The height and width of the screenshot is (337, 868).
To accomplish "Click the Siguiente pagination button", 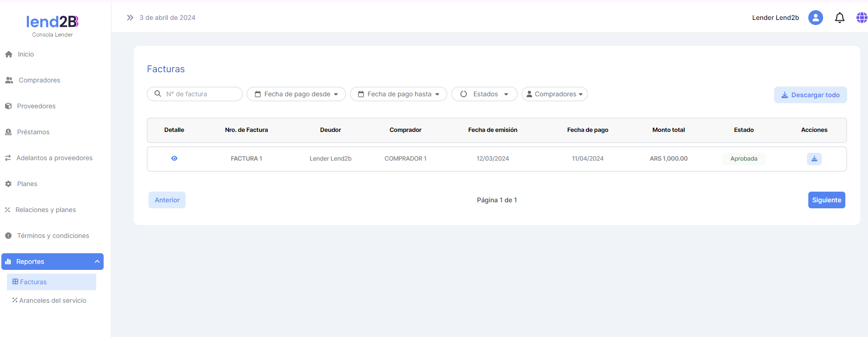I will tap(826, 200).
